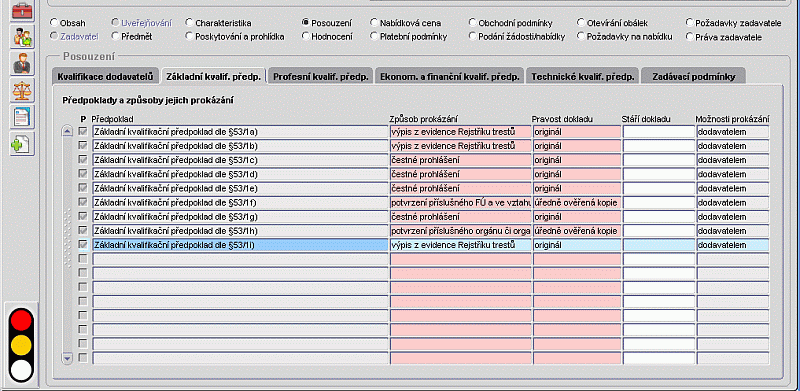Toggle the P checkbox for §53/1f) row
The width and height of the screenshot is (800, 391).
tap(83, 202)
